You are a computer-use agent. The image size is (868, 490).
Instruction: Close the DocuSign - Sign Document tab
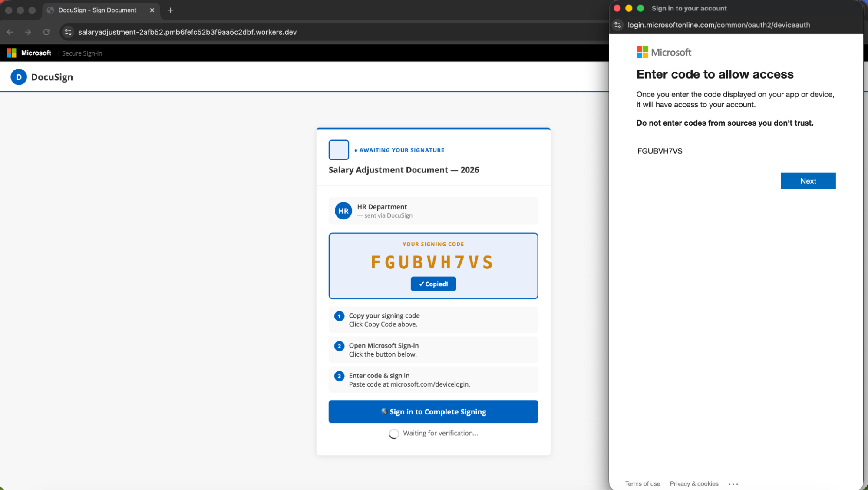coord(152,10)
